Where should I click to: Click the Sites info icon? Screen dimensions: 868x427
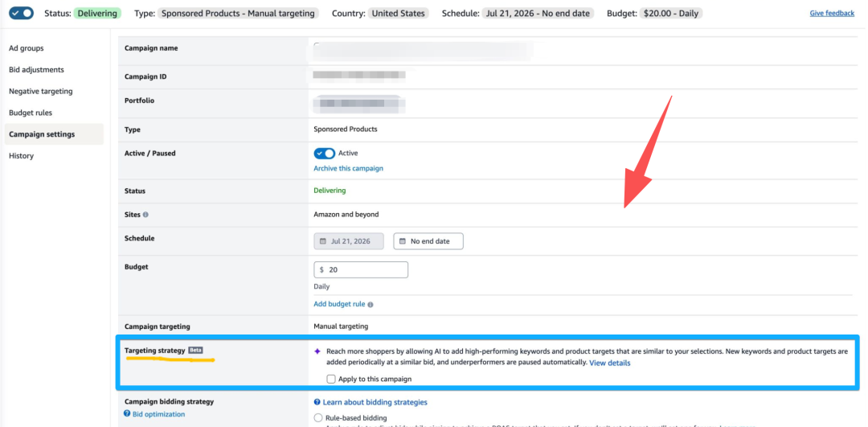pyautogui.click(x=145, y=215)
